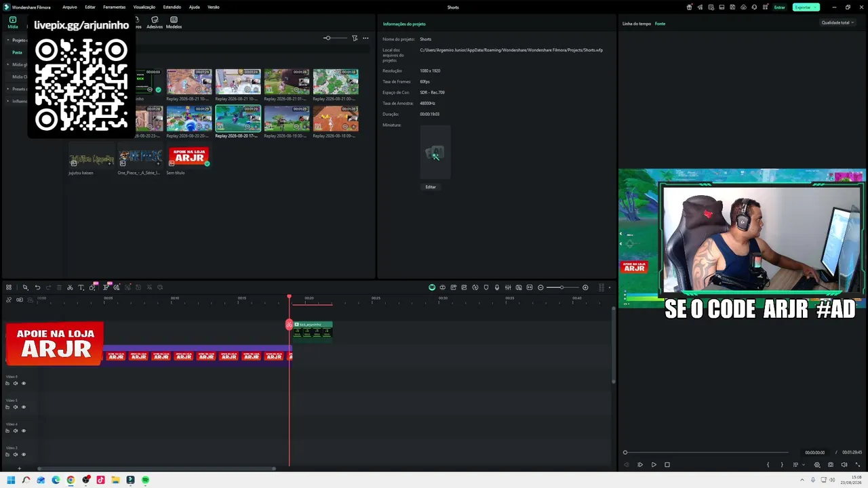
Task: Hide the Vídeo 3 track with eye icon
Action: 24,455
